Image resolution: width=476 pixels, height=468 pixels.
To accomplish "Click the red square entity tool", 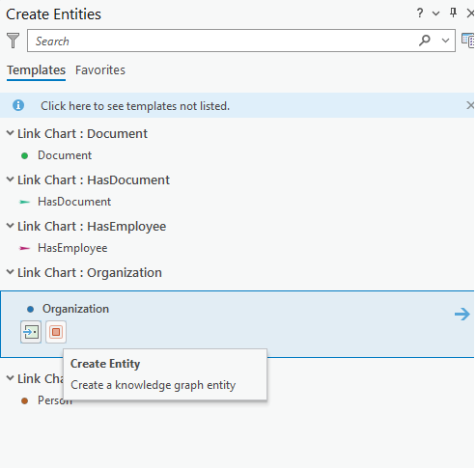I will point(56,332).
